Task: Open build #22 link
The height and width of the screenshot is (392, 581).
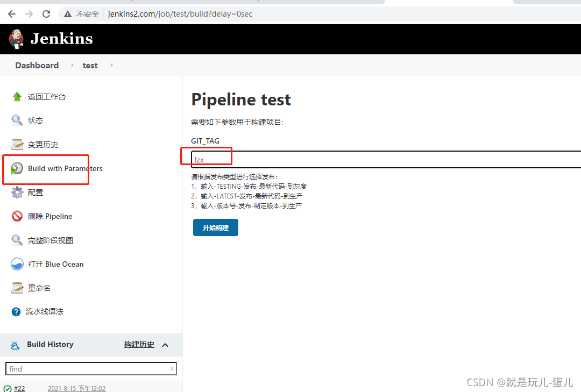Action: pos(19,389)
